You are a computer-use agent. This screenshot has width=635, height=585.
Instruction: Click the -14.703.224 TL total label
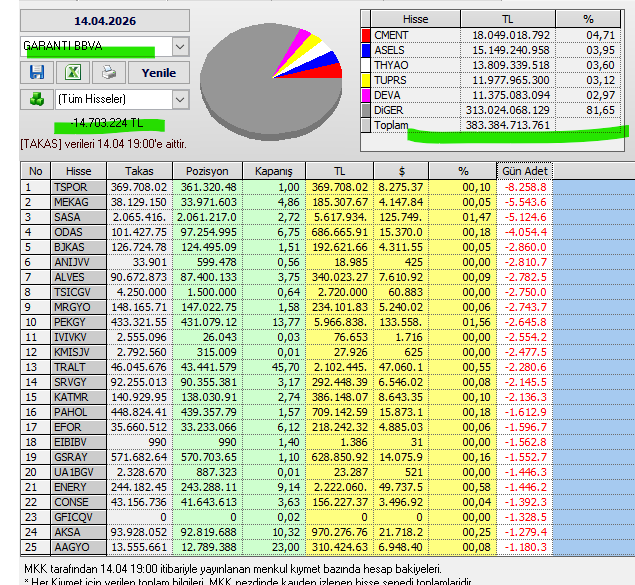click(x=107, y=123)
